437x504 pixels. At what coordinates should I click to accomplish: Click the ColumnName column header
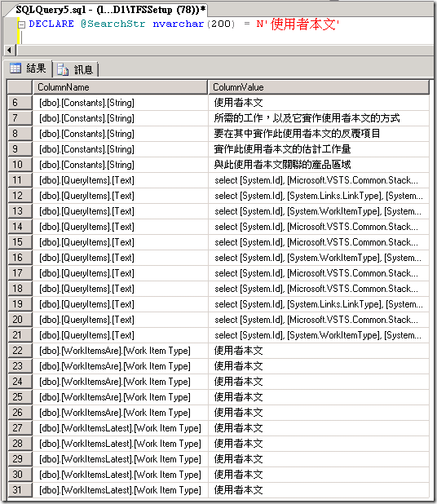pos(120,87)
